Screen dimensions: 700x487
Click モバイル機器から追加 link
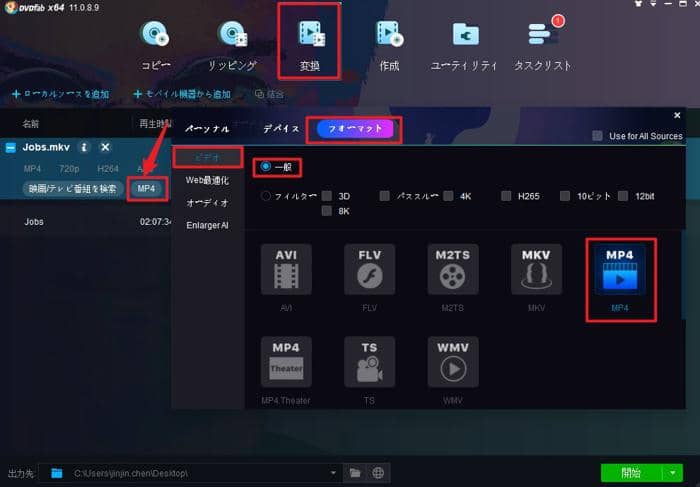(x=182, y=94)
